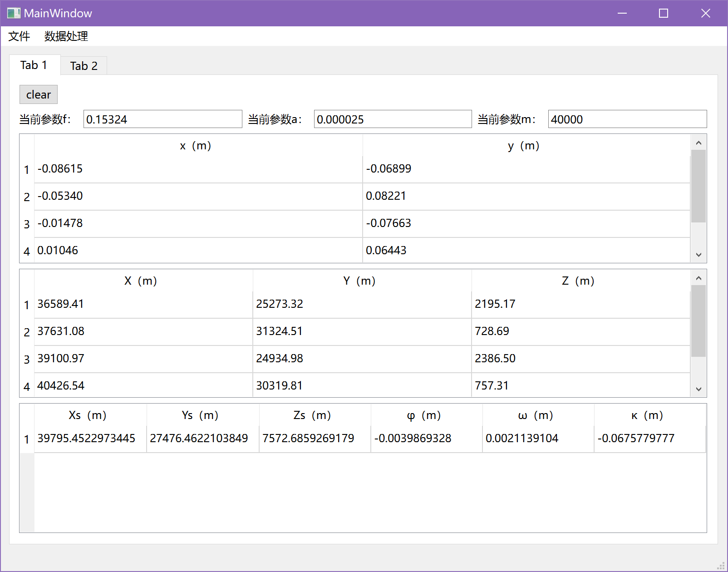Click the X Y Z table scrollbar thumb
Viewport: 728px width, 572px height.
(x=698, y=321)
